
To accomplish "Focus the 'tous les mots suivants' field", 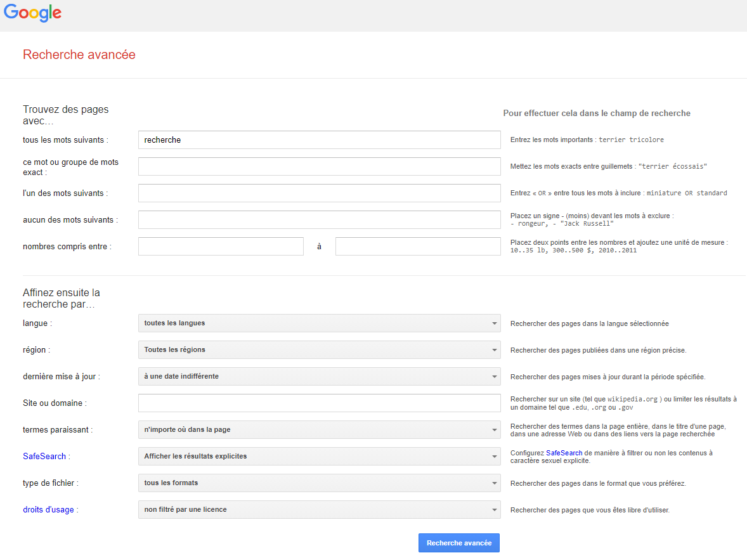I will click(x=319, y=140).
